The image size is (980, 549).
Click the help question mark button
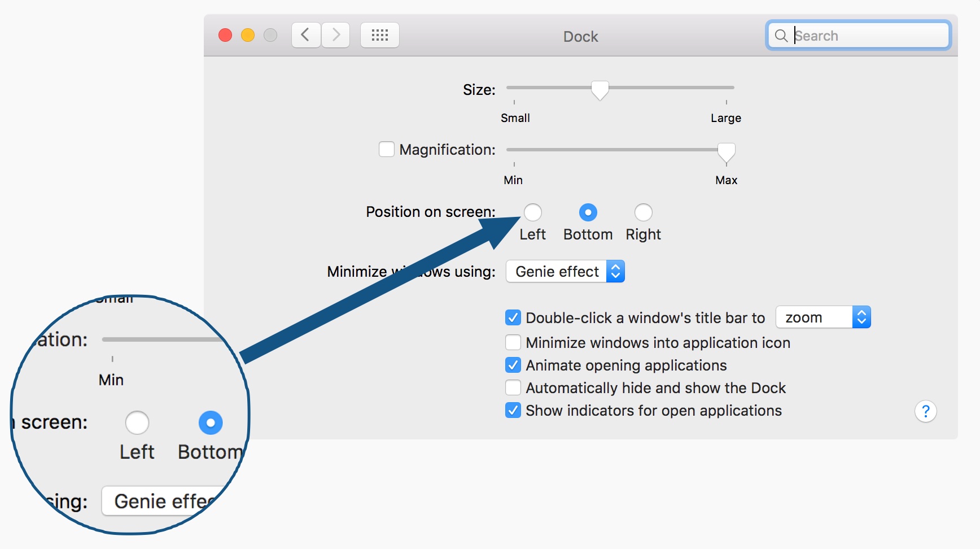[926, 411]
